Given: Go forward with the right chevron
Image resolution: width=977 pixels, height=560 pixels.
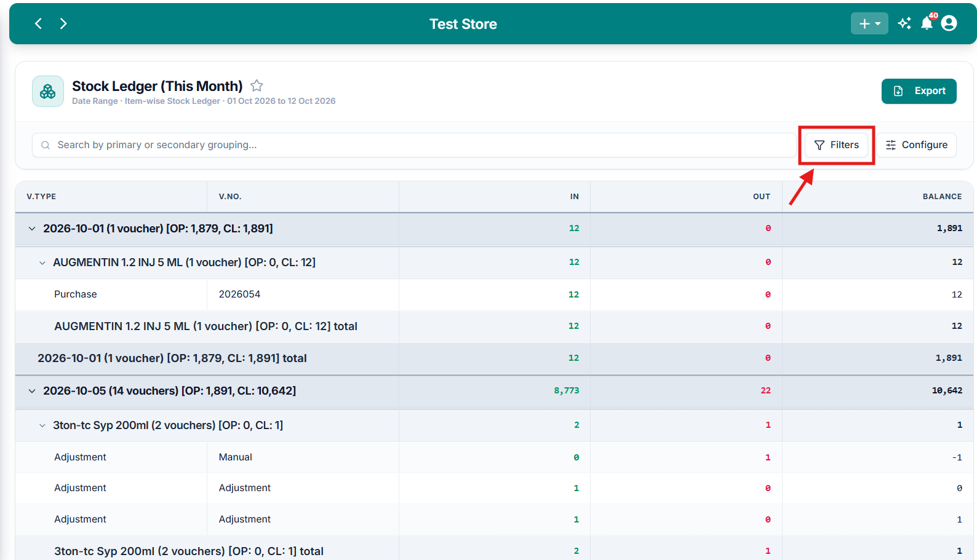Looking at the screenshot, I should tap(63, 23).
